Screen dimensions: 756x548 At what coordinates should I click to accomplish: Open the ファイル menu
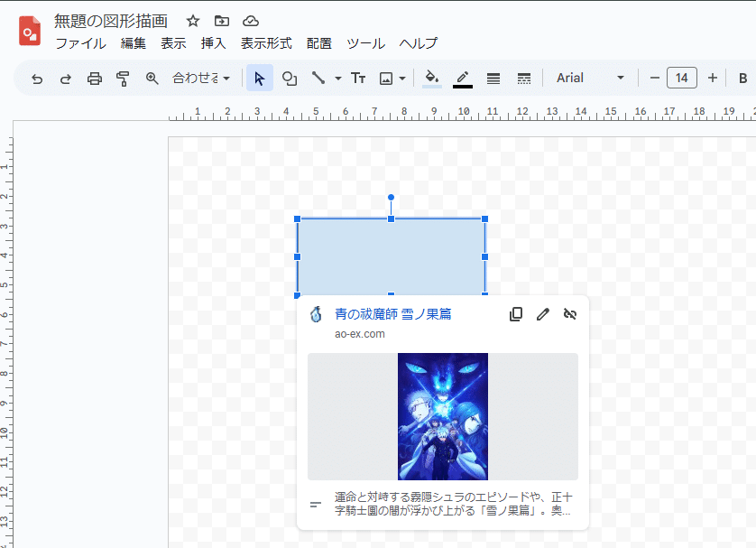[80, 43]
